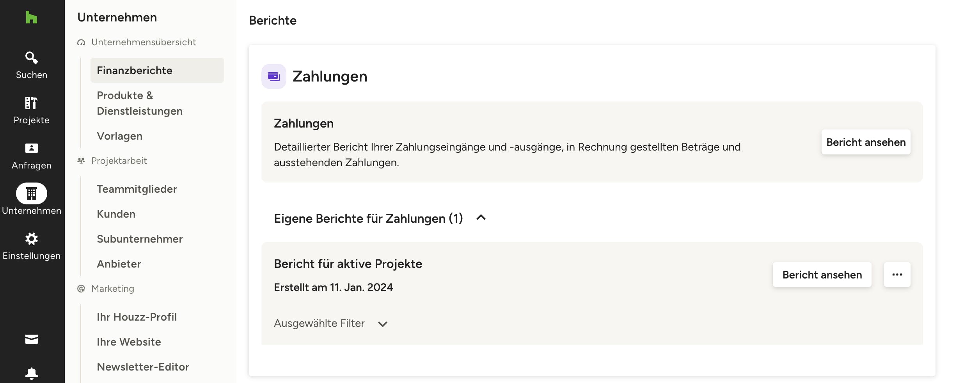The height and width of the screenshot is (383, 980).
Task: Click the Unternehmen building icon
Action: pos(31,193)
